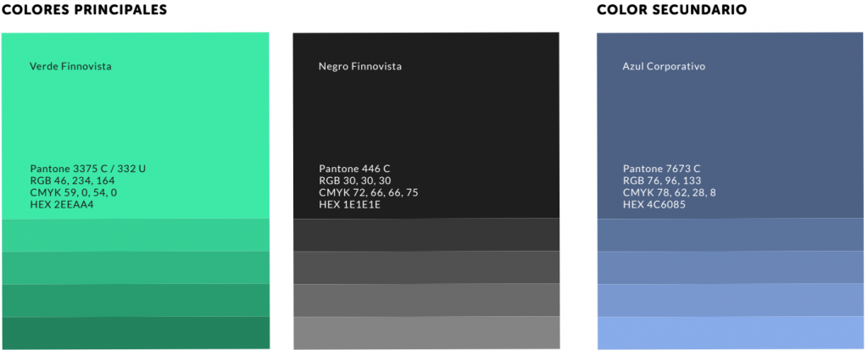The width and height of the screenshot is (868, 350).
Task: Click 'Pantone 3375 C / 332 U' text
Action: tap(88, 169)
